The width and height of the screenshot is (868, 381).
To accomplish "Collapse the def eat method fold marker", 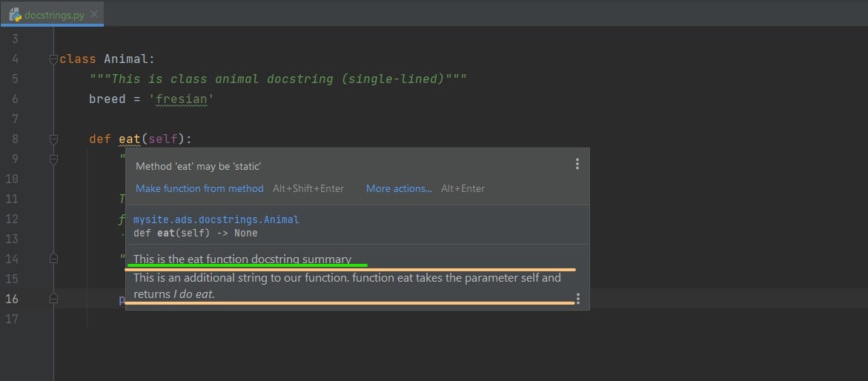I will tap(53, 139).
